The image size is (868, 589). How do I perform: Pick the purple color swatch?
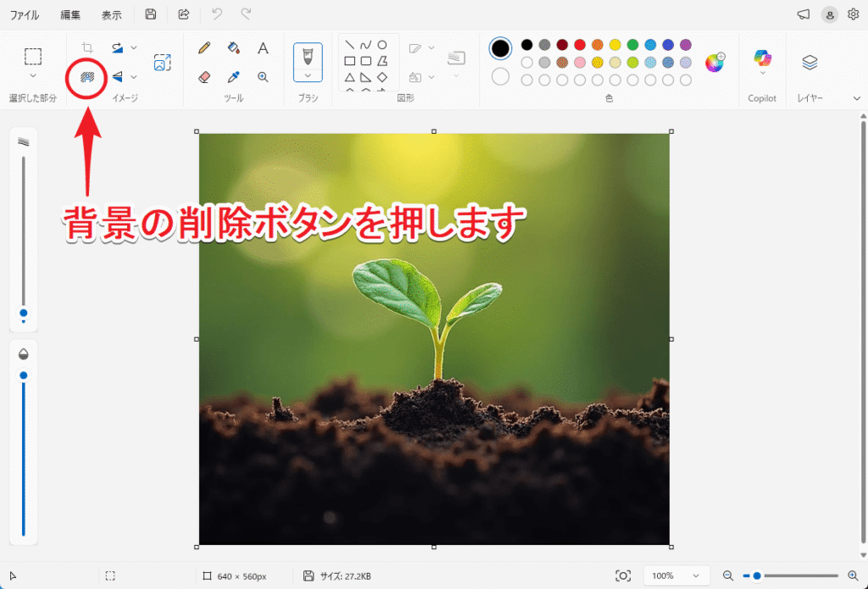pyautogui.click(x=685, y=45)
